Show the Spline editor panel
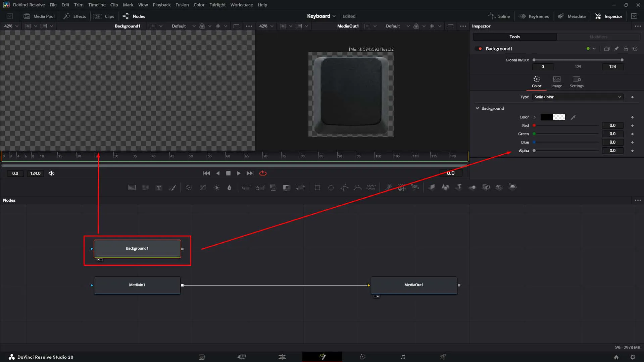Screen dimensions: 644x362 coord(499,16)
